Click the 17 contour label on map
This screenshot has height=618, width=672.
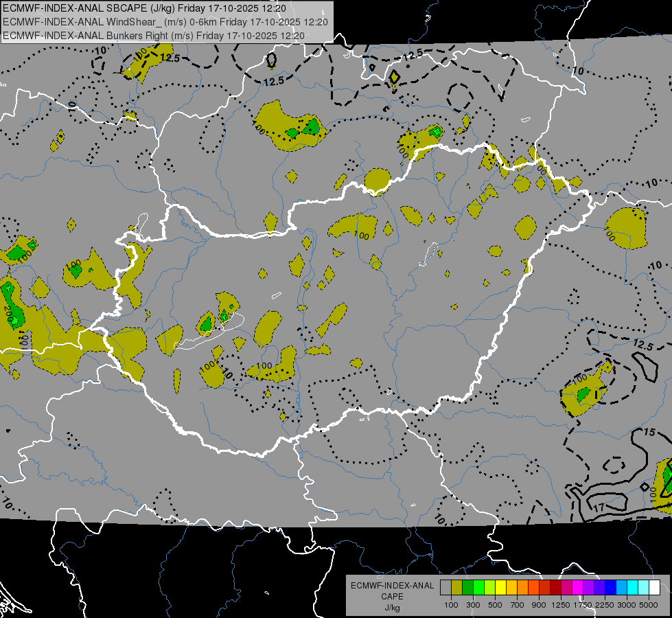pyautogui.click(x=599, y=507)
